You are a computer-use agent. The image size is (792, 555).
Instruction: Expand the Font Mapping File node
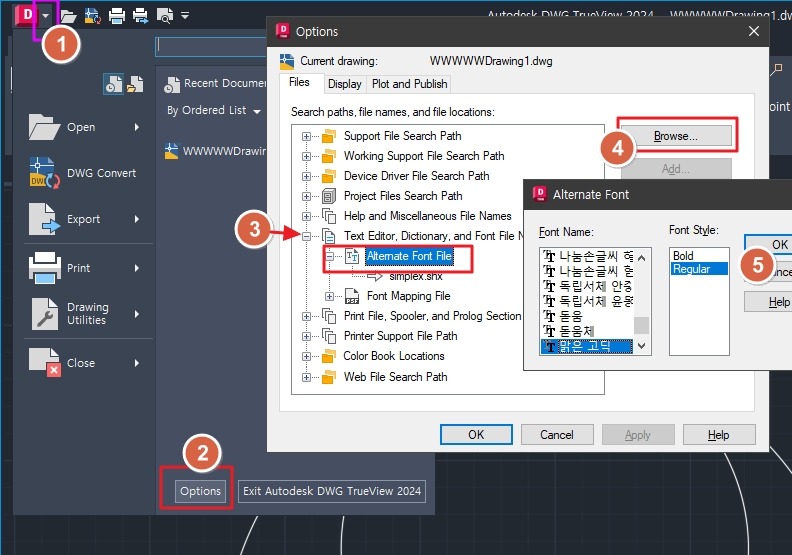[x=329, y=296]
